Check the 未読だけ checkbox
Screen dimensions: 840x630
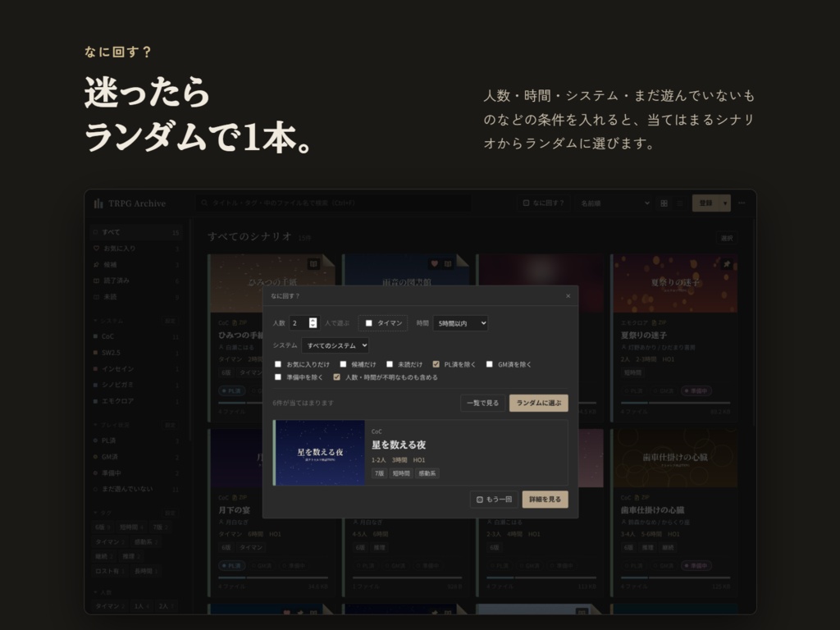point(390,364)
